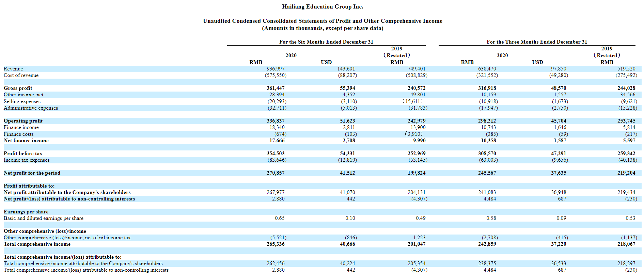Click the 'For the Six Months Ended December 31' header

click(x=326, y=42)
